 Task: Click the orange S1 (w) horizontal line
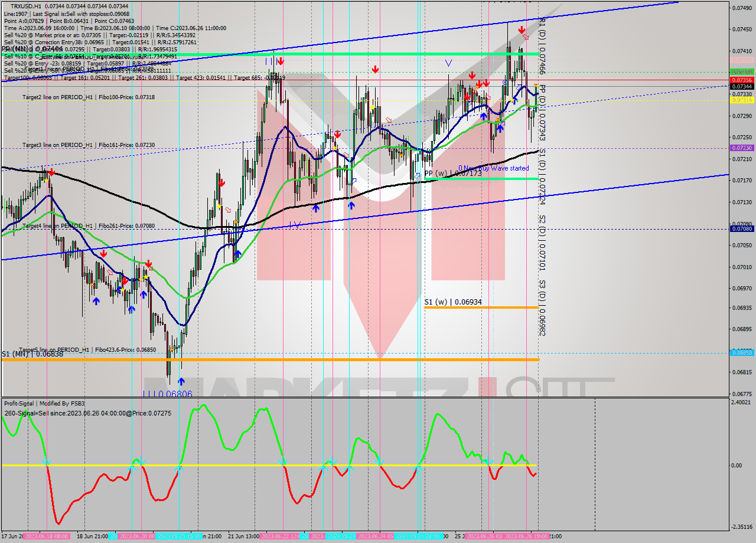tap(481, 308)
